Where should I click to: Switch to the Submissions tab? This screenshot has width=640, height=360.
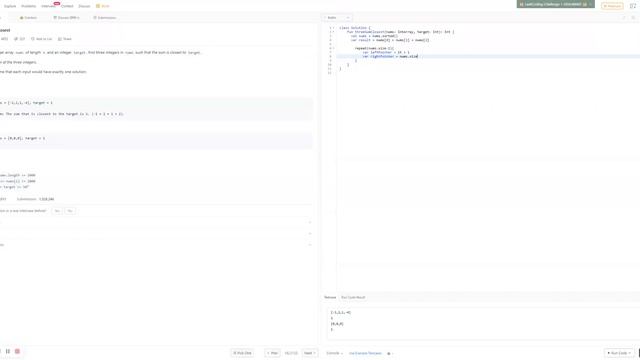(x=105, y=18)
